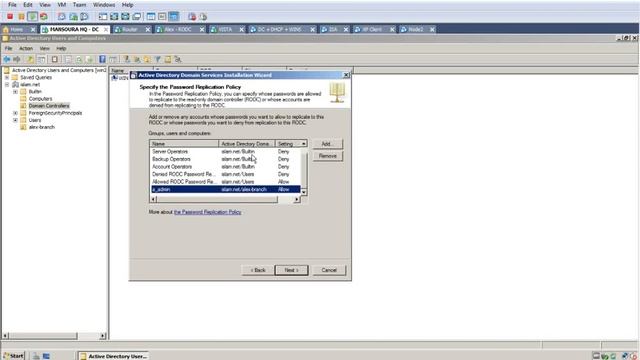Viewport: 640px width, 360px height.
Task: Click the red Power Off VM icon
Action: (10, 17)
